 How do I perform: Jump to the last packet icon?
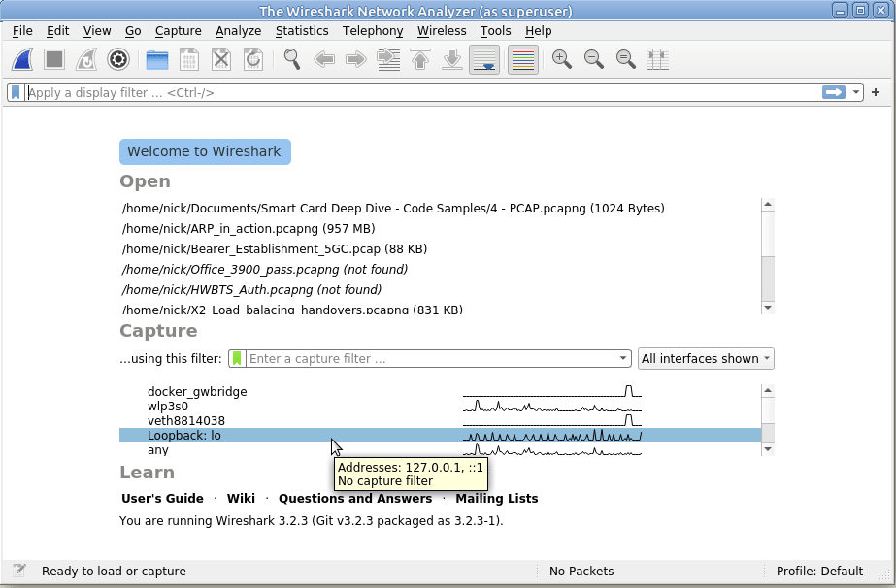(452, 59)
